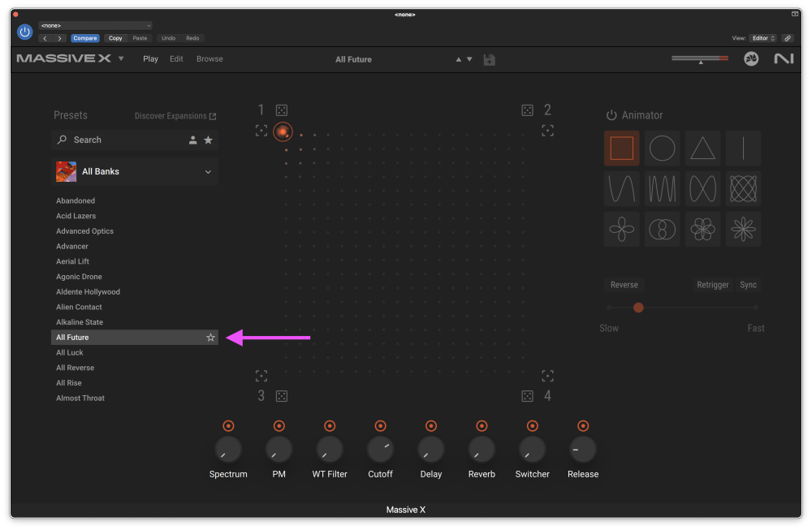Switch to the Play page

151,59
